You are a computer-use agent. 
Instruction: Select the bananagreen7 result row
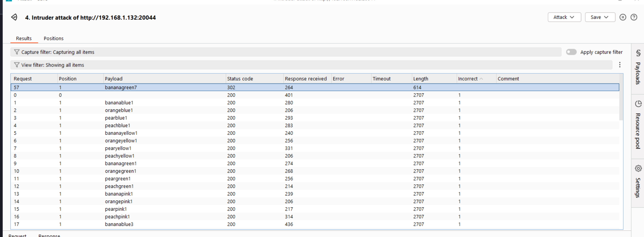tap(121, 87)
